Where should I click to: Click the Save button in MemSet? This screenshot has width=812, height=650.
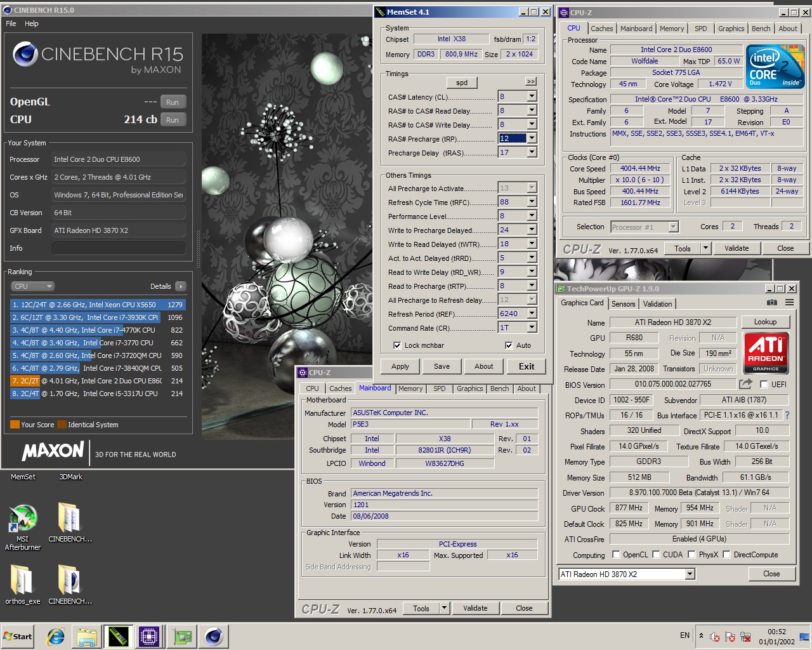[x=442, y=366]
